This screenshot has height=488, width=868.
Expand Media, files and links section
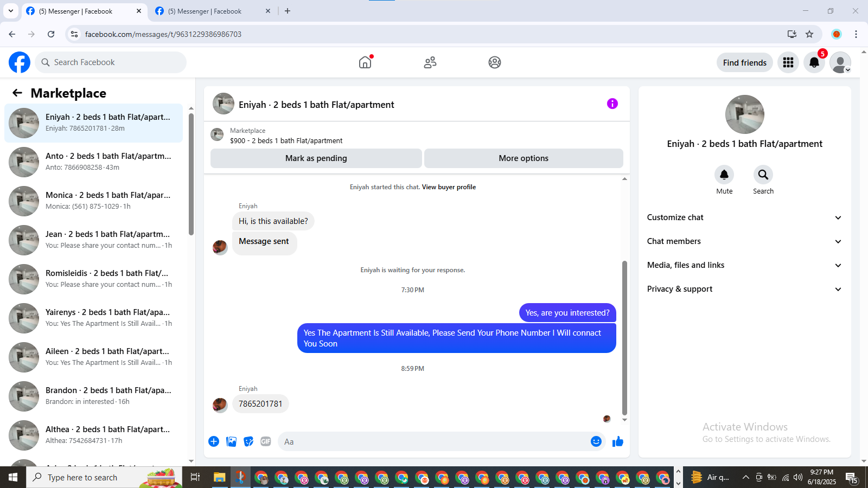click(744, 265)
